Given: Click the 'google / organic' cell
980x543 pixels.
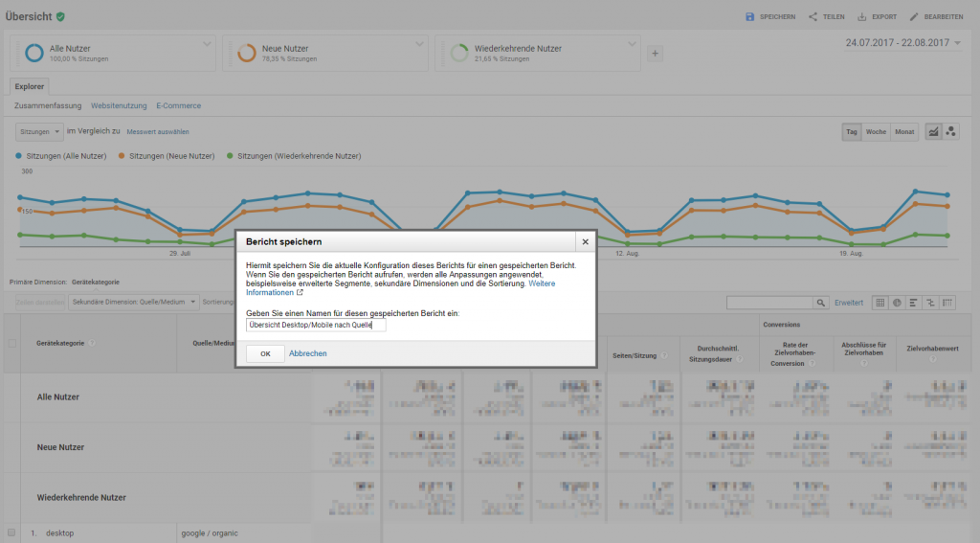Looking at the screenshot, I should (210, 533).
